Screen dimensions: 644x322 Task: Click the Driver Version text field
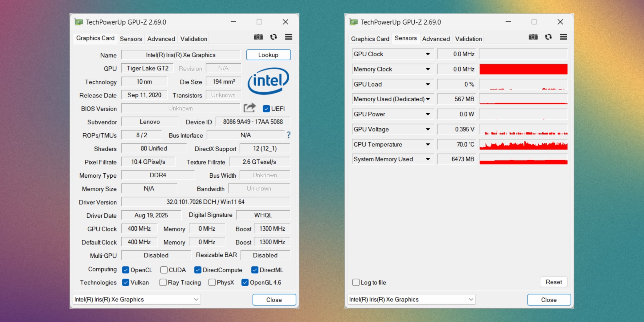click(x=205, y=202)
